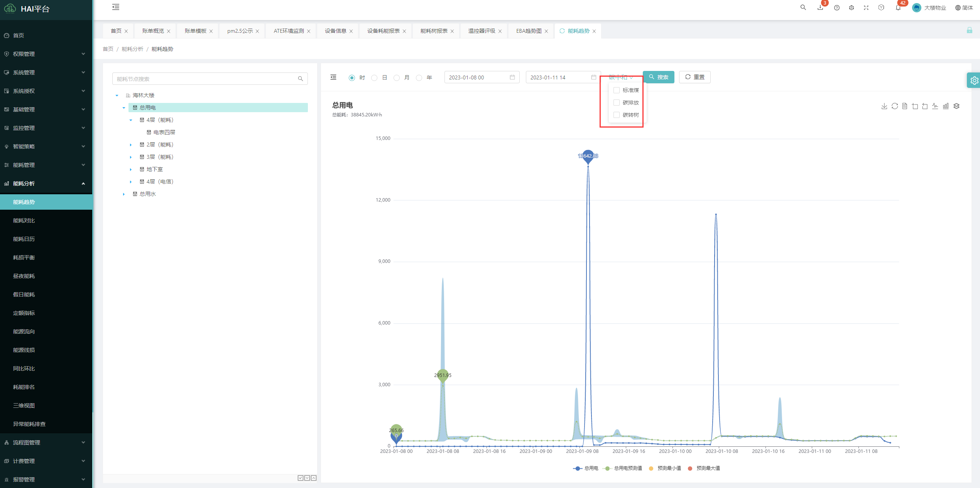Switch to the ATE环境监测 tab
The image size is (980, 488).
click(289, 31)
